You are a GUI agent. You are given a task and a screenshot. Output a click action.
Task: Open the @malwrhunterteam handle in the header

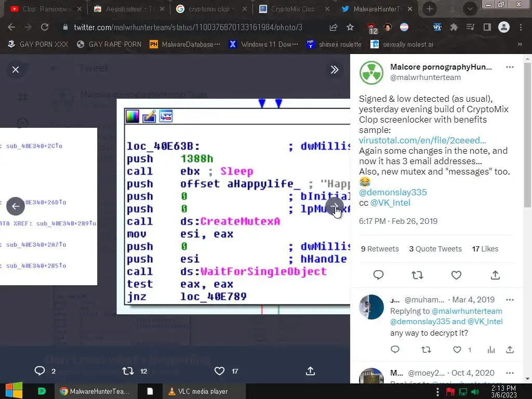coord(425,77)
